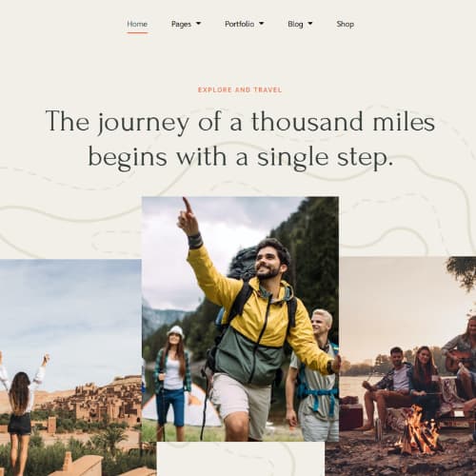Open the Home menu item
Screen dimensions: 476x476
137,24
